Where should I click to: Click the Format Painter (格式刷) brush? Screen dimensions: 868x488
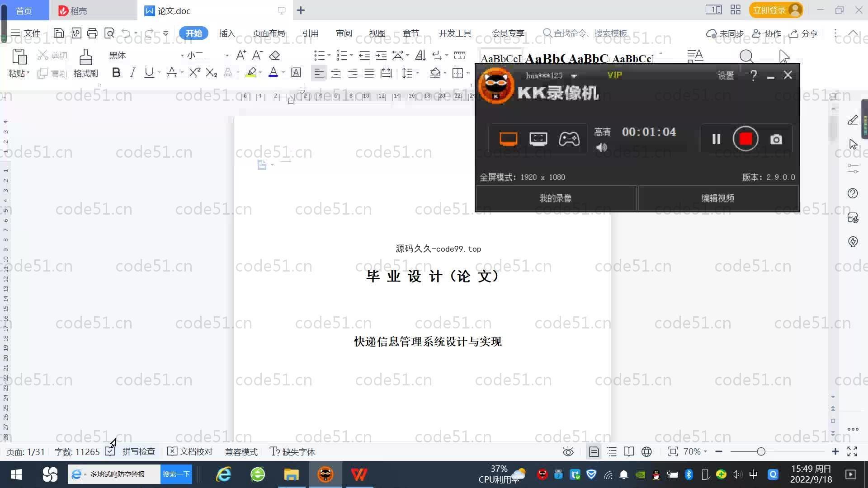(x=85, y=57)
